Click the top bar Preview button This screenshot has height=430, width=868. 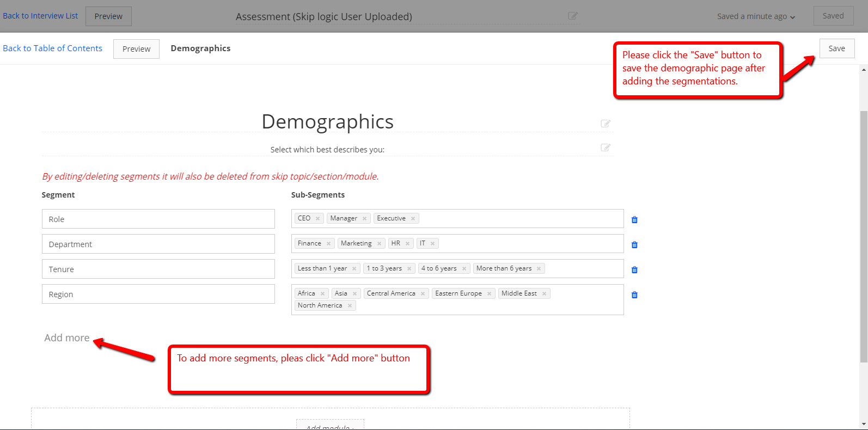point(108,16)
